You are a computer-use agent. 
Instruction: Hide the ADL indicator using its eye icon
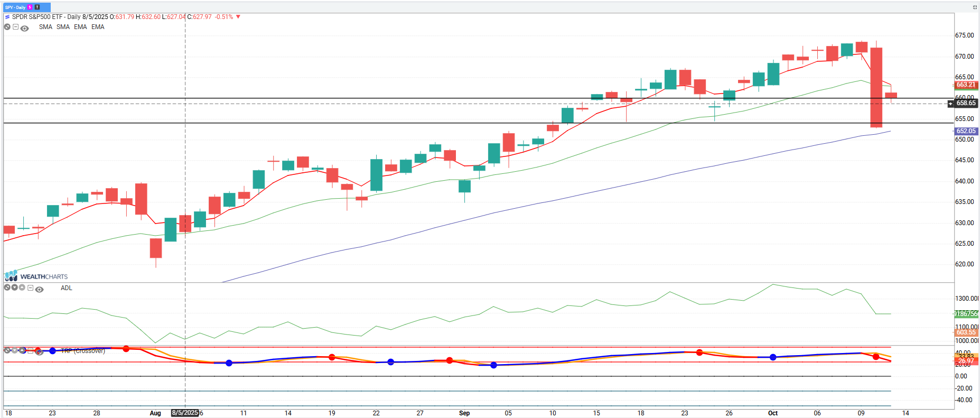point(39,289)
